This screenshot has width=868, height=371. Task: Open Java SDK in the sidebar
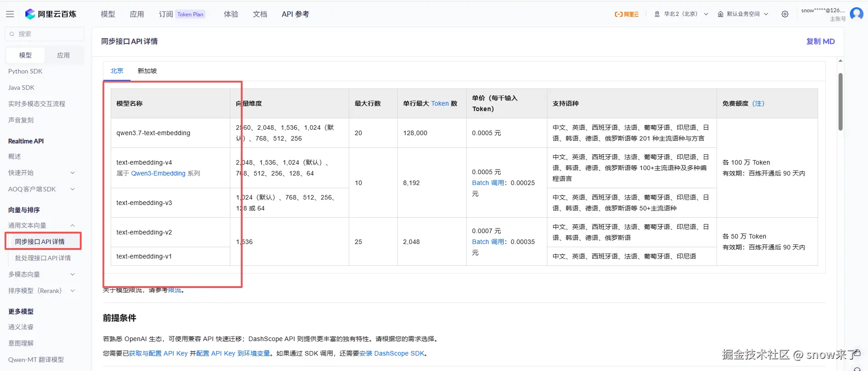[21, 88]
